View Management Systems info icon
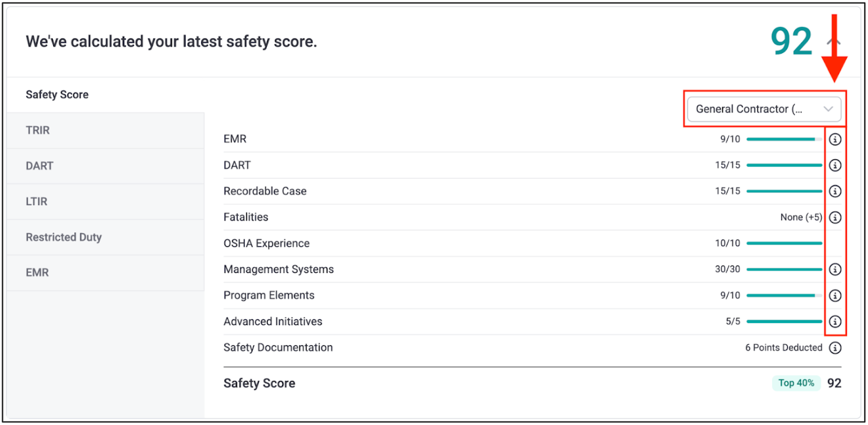Screen dimensions: 868x425 (835, 269)
